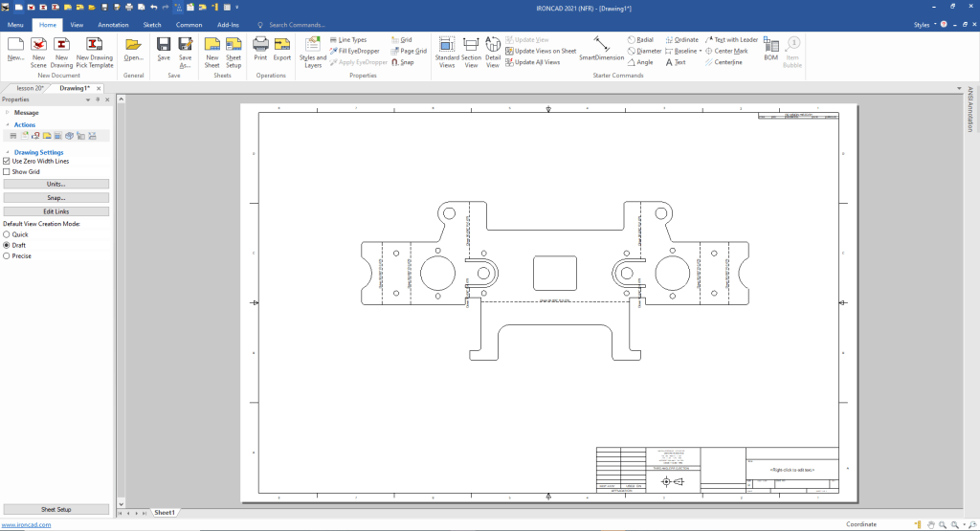This screenshot has height=531, width=980.
Task: Create a New Sheet
Action: point(212,50)
